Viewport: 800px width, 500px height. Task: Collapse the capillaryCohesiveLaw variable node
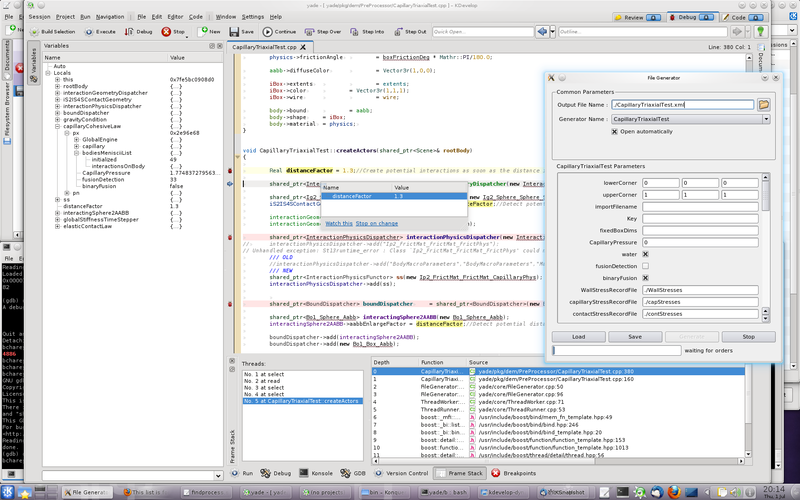coord(58,126)
